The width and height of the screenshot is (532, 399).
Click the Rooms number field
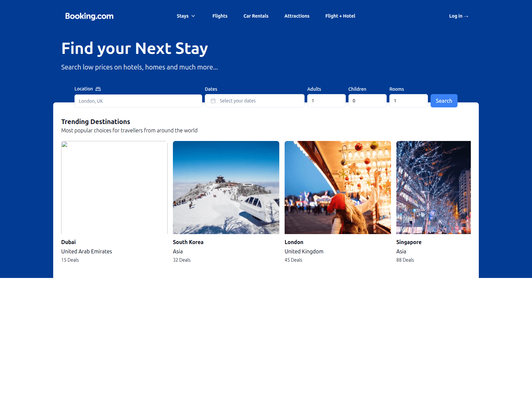[409, 101]
